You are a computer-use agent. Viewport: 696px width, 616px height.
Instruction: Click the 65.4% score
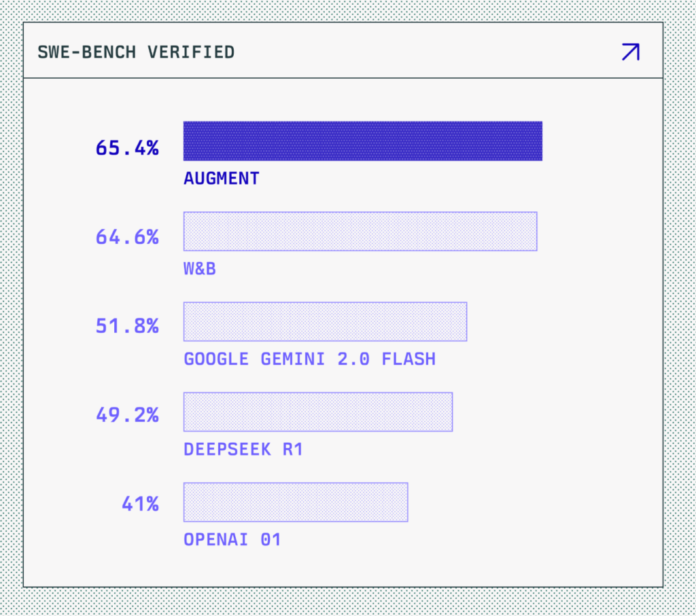(x=127, y=148)
